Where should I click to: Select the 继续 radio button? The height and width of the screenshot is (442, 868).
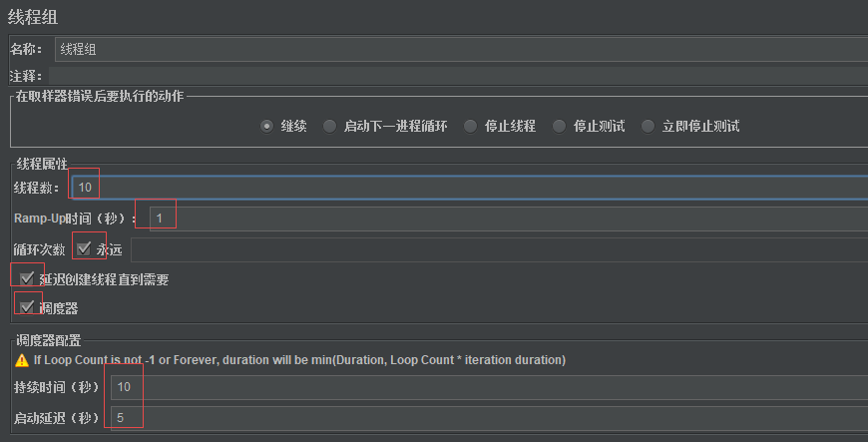click(266, 127)
